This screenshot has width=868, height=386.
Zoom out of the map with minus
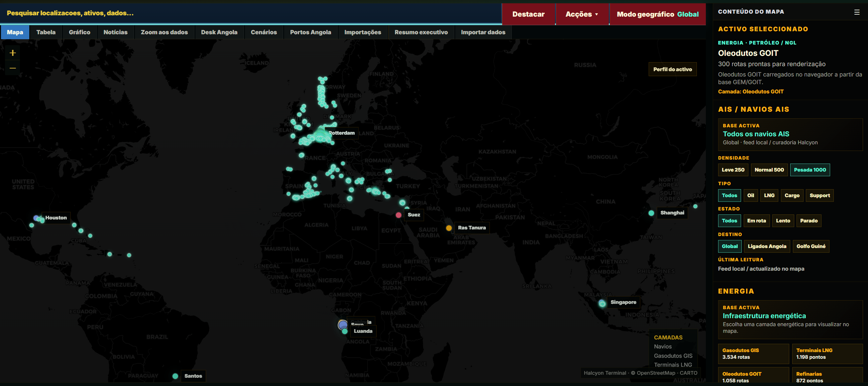[x=13, y=68]
